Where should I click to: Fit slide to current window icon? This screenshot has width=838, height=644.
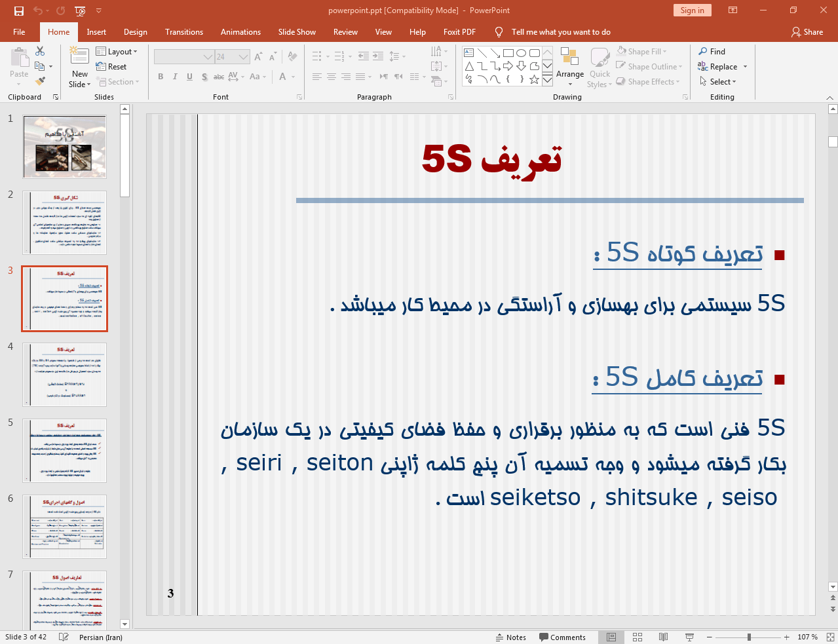(830, 637)
